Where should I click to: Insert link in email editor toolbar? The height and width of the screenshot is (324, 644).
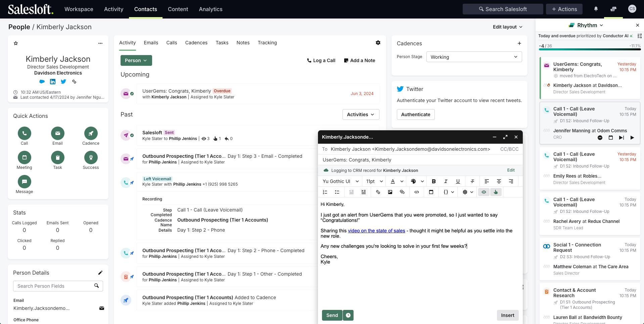(378, 192)
